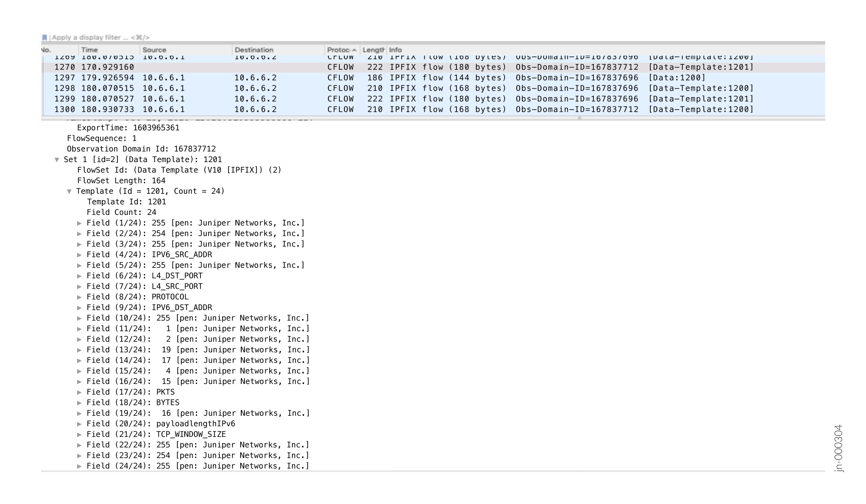Expand Field 8/24 PROTOCOL
The height and width of the screenshot is (504, 866).
click(x=80, y=297)
